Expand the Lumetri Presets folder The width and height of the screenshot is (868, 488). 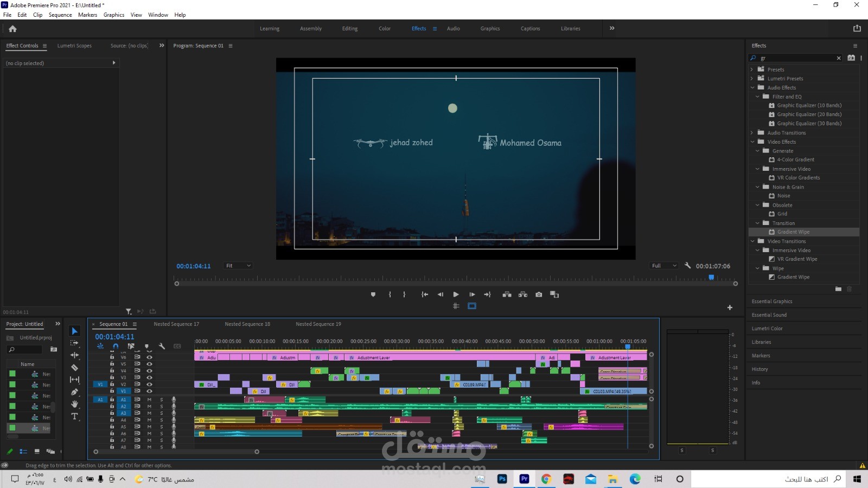[x=752, y=79]
